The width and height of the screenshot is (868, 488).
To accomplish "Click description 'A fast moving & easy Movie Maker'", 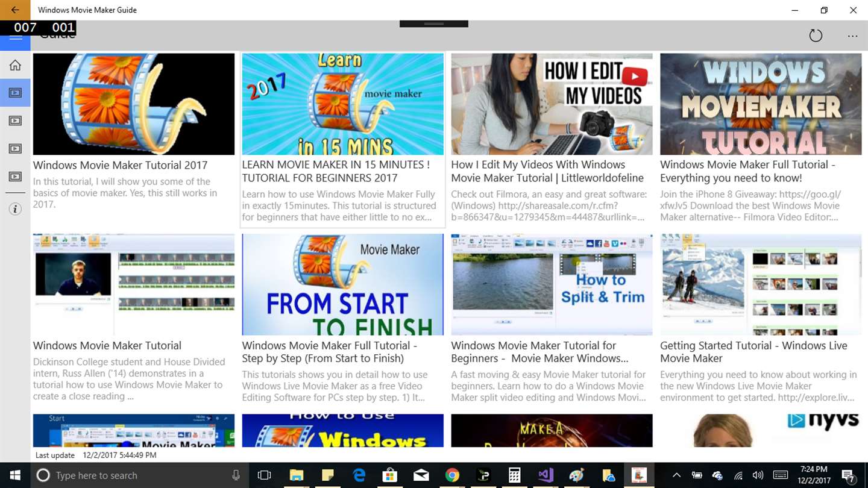I will (x=538, y=375).
